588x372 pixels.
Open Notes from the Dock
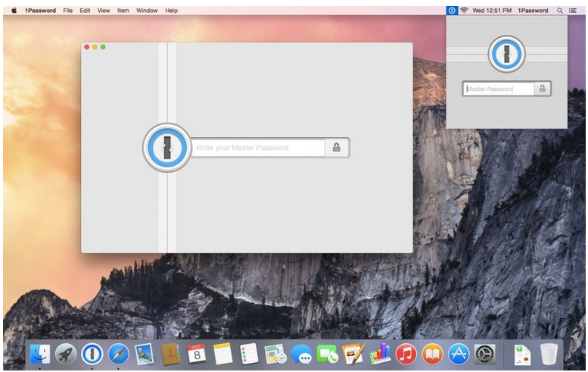pyautogui.click(x=222, y=354)
